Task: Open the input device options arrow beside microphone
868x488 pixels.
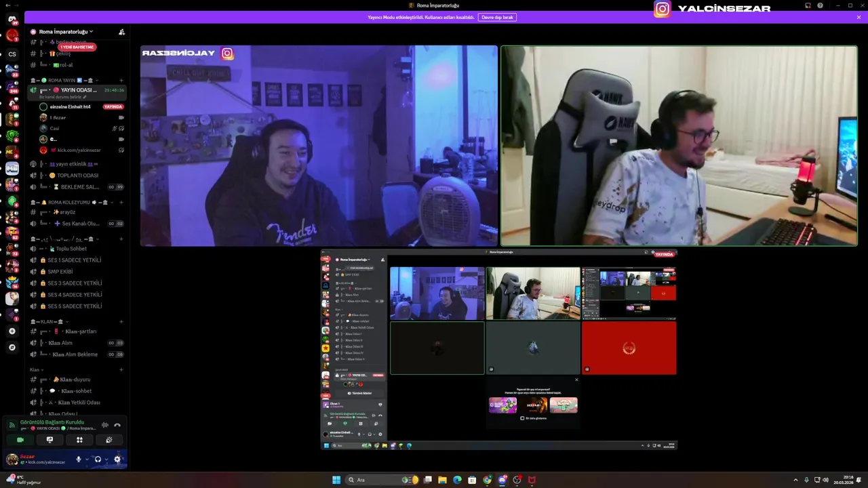Action: click(87, 460)
